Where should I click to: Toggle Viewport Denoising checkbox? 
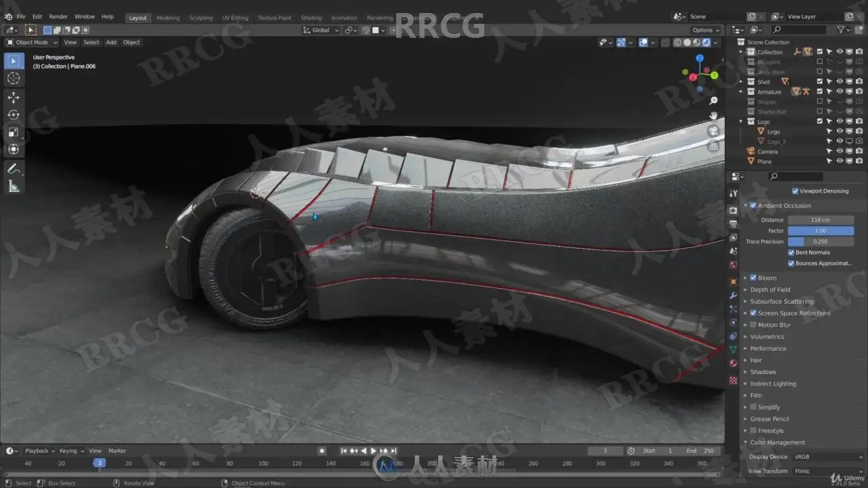(x=795, y=191)
